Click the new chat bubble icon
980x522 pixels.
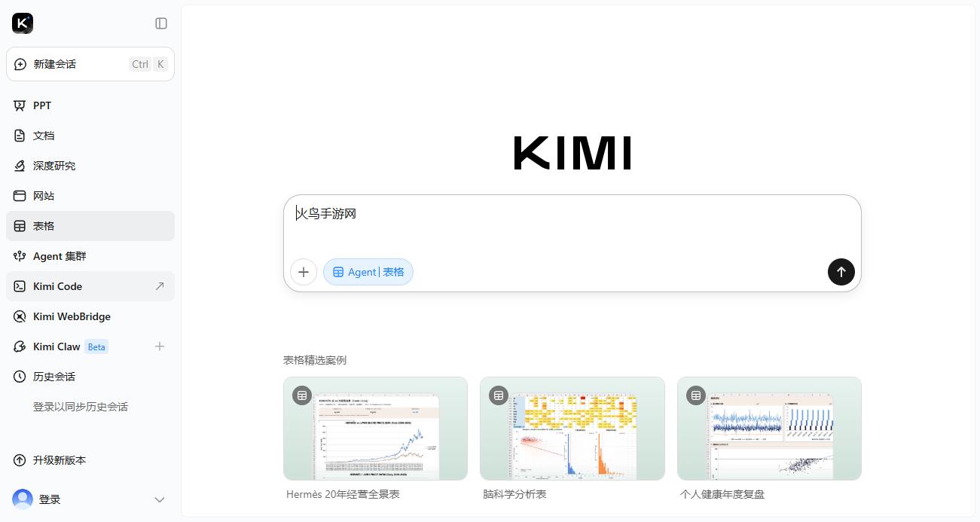click(x=20, y=64)
